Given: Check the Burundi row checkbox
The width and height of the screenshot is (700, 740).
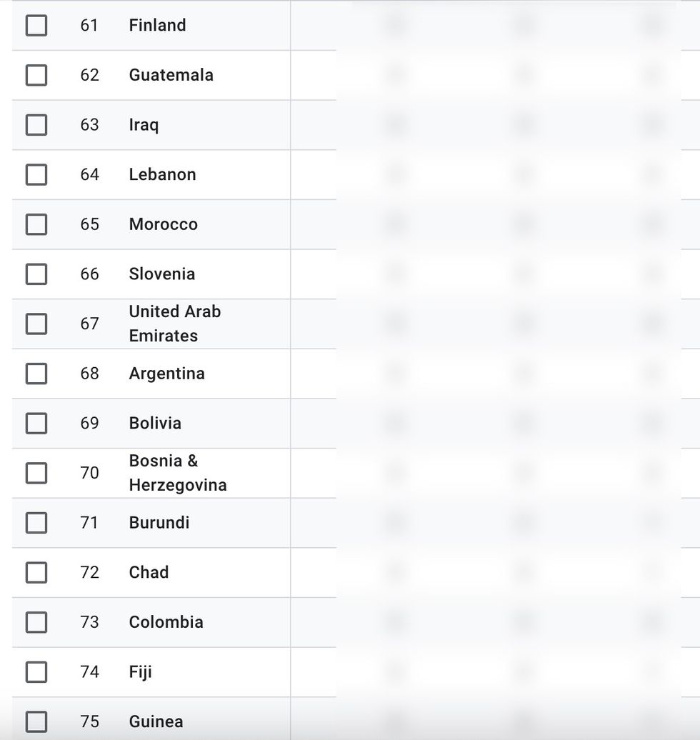Looking at the screenshot, I should (36, 523).
